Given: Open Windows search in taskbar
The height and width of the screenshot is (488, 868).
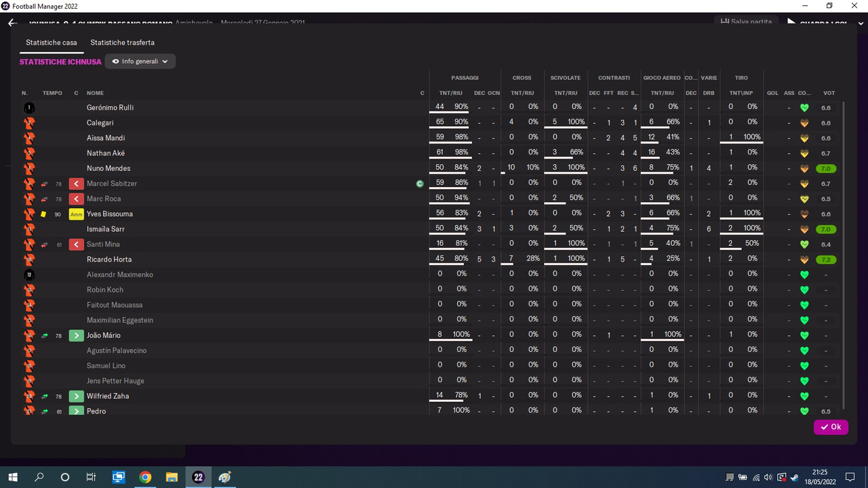Looking at the screenshot, I should (39, 477).
